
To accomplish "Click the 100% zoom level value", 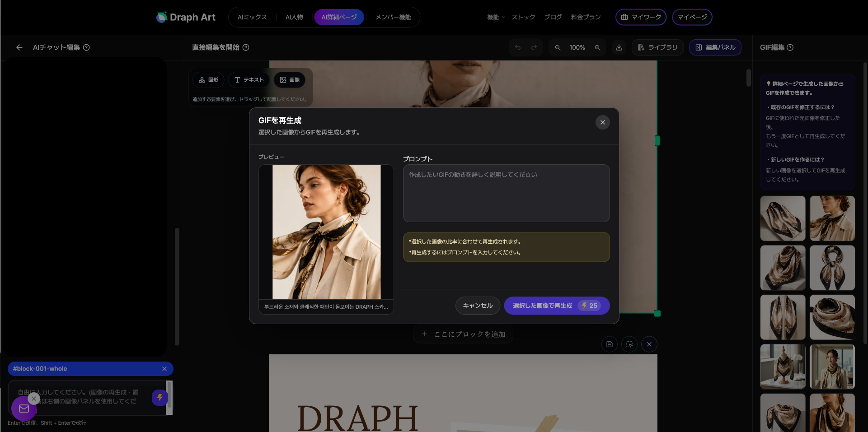I will [577, 47].
